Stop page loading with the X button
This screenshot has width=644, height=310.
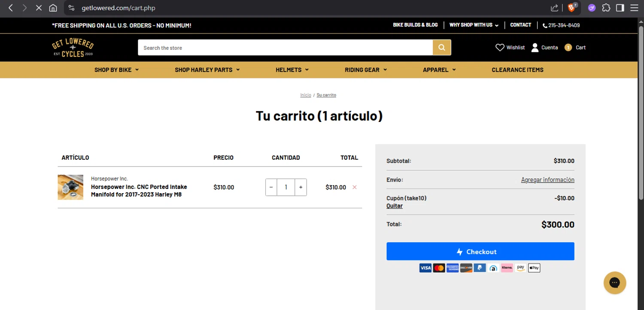pyautogui.click(x=39, y=8)
